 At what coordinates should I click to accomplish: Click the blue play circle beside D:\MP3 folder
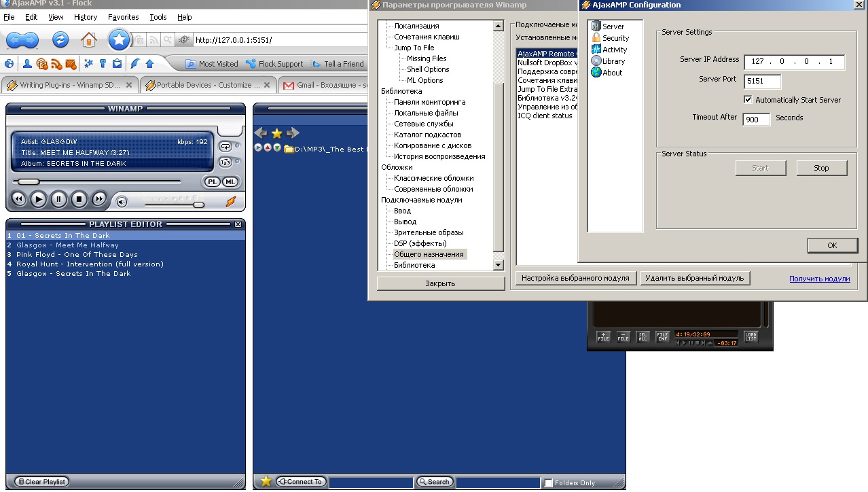pyautogui.click(x=258, y=148)
